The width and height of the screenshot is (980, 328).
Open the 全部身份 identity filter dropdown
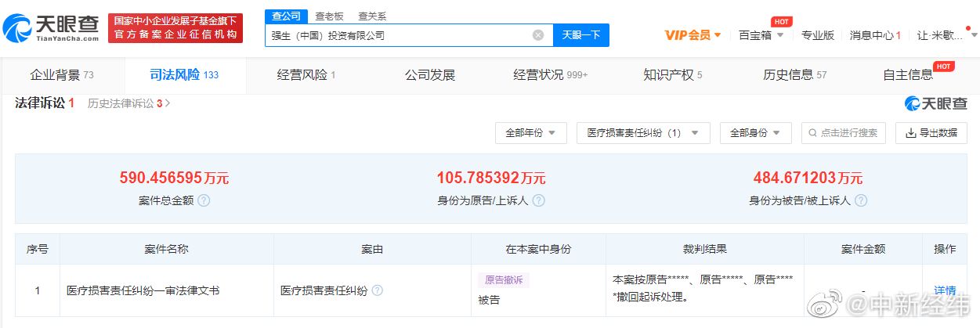pyautogui.click(x=755, y=133)
